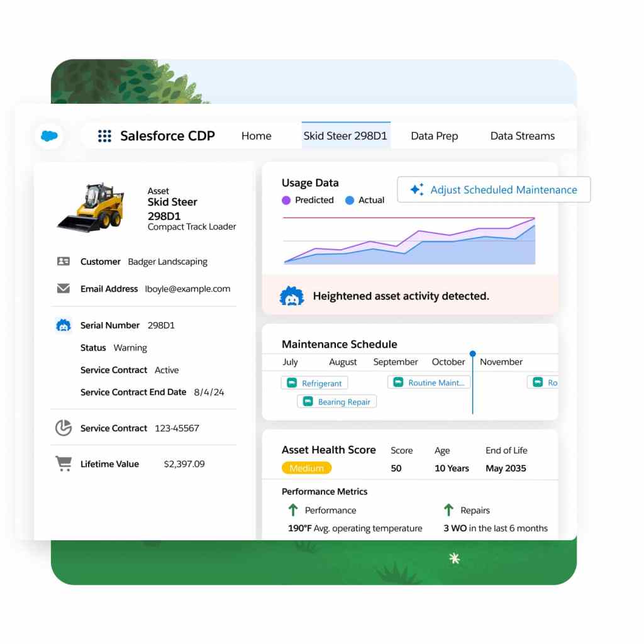
Task: Click the purple Predicted legend dot
Action: tap(286, 200)
